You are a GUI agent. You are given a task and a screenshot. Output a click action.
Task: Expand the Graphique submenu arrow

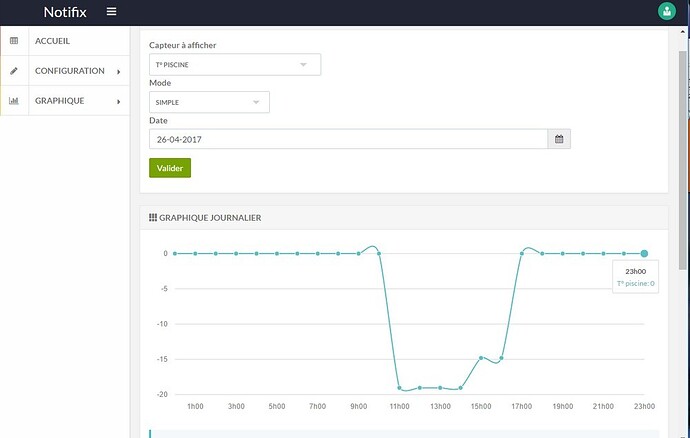point(118,102)
